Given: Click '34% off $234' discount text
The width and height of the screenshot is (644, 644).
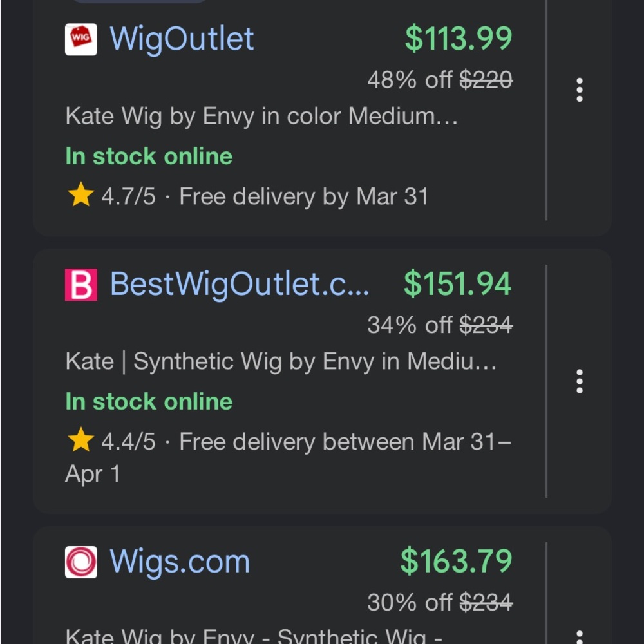Looking at the screenshot, I should [x=440, y=325].
